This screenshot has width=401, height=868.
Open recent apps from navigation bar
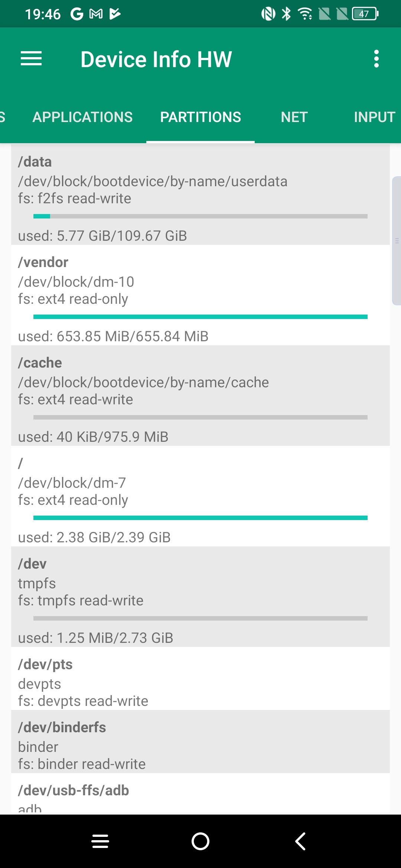coord(100,841)
